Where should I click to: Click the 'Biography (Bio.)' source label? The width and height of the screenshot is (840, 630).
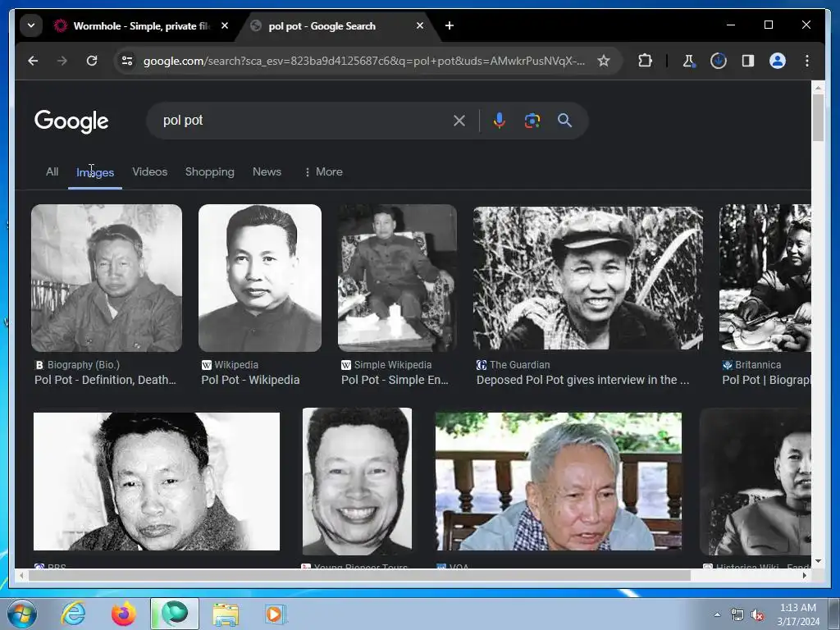(83, 365)
